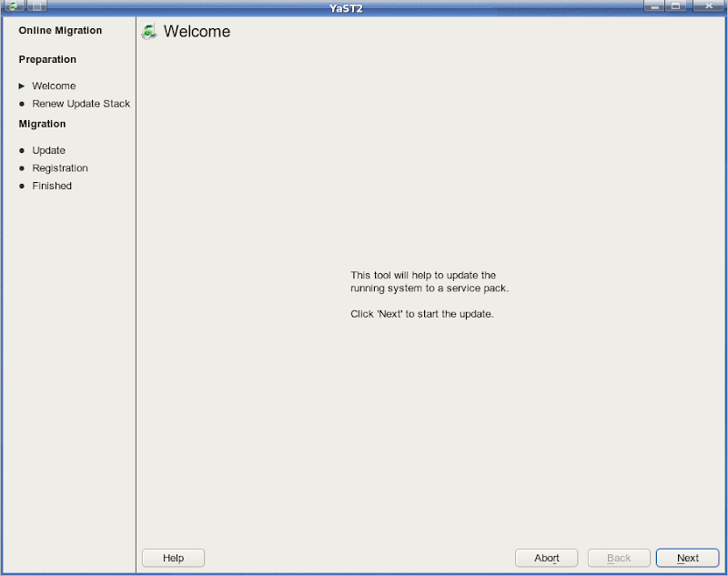Click the second title bar icon at left

37,5
